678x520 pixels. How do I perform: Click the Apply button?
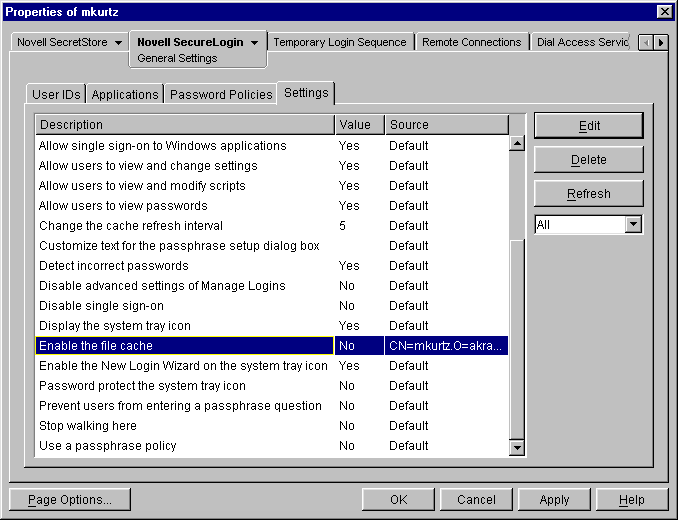[554, 500]
